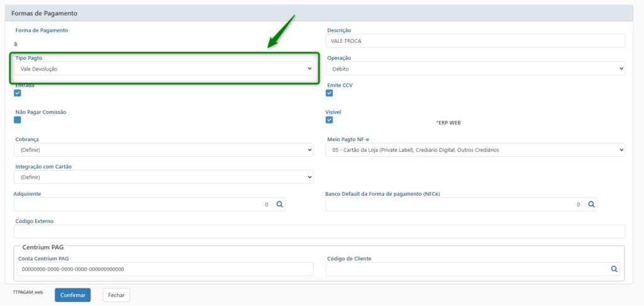
Task: Click the Banco Default search magnifier icon
Action: [x=591, y=205]
